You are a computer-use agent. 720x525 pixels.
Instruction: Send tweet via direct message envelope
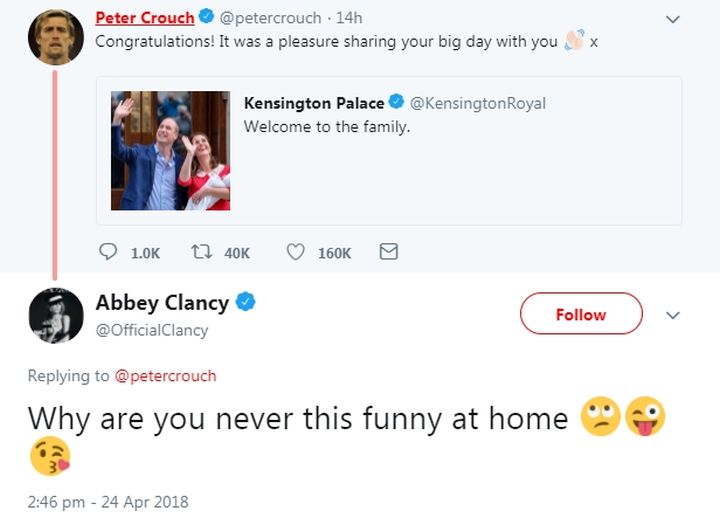point(388,252)
